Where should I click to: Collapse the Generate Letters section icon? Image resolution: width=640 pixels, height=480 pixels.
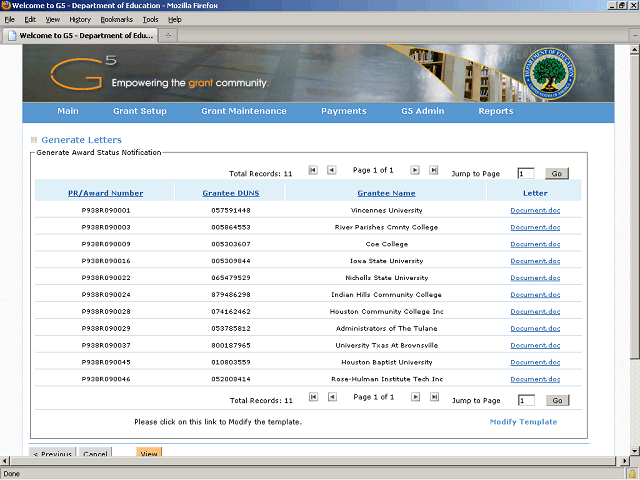coord(34,140)
